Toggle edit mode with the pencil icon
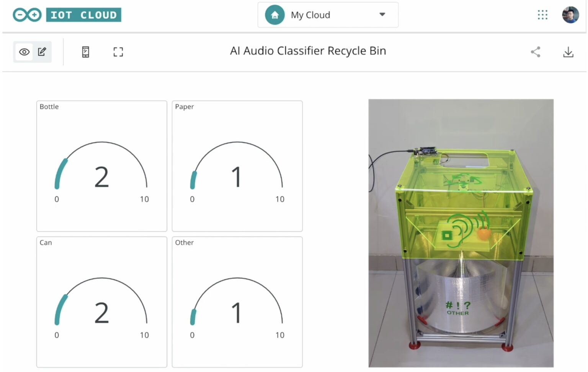588x372 pixels. coord(42,51)
